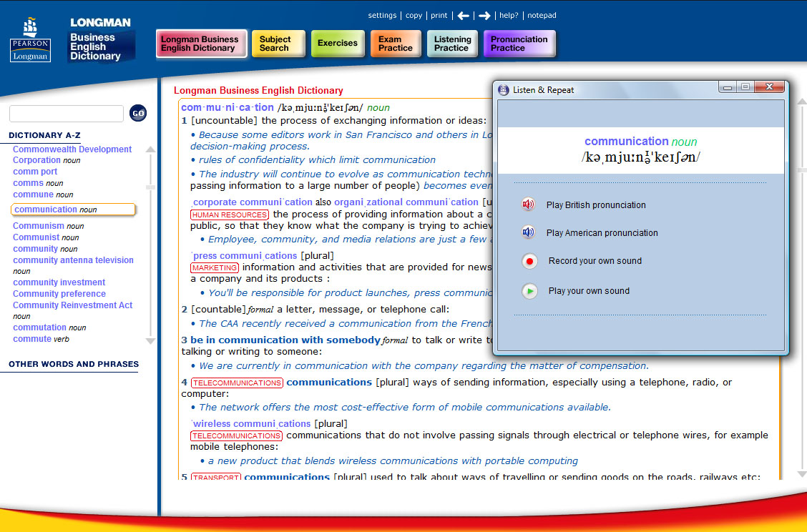Play your own recorded sound
The width and height of the screenshot is (807, 532).
coord(529,291)
